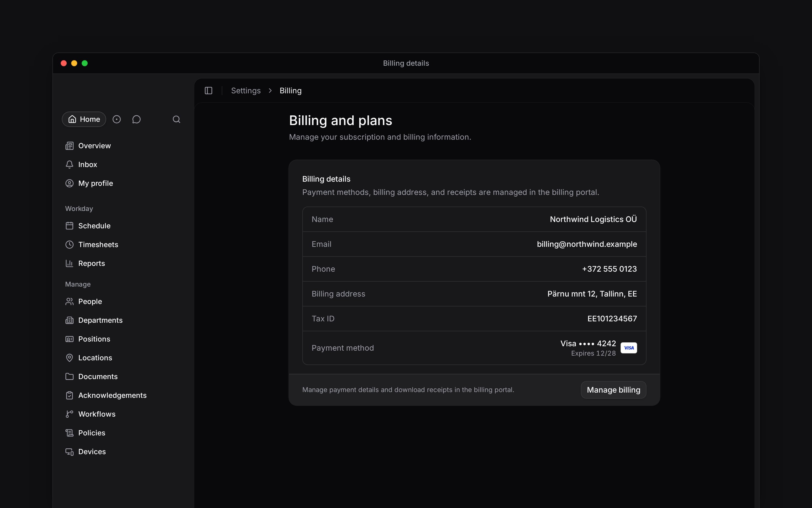Click the Billing details card title

click(326, 179)
